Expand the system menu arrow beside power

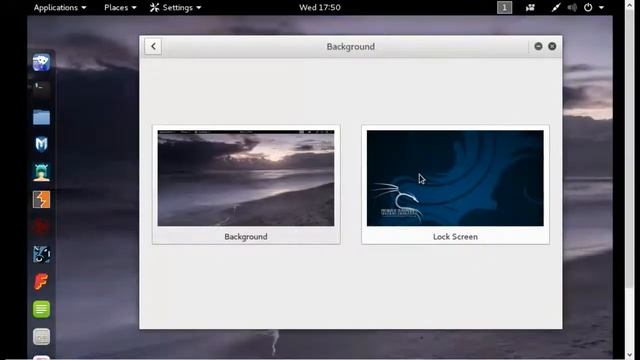(601, 7)
